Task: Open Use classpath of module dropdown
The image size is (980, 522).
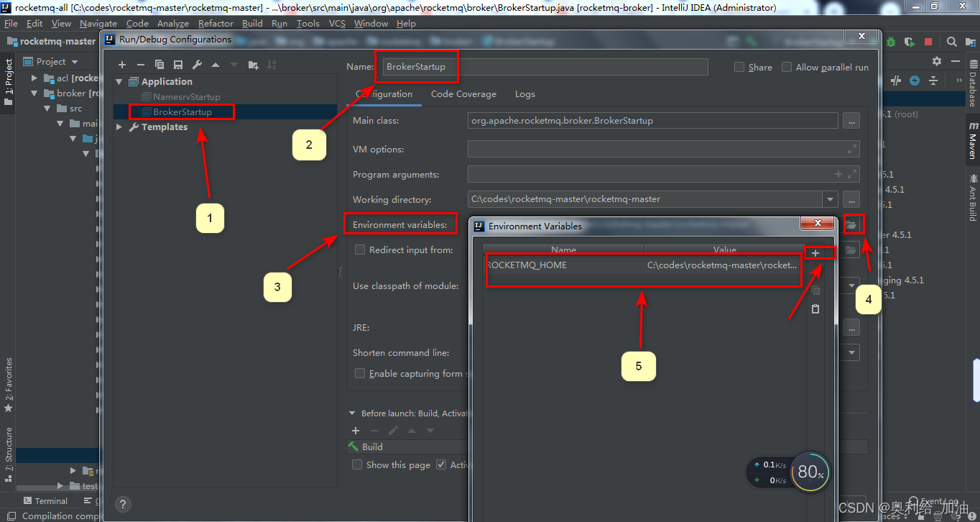Action: tap(852, 285)
